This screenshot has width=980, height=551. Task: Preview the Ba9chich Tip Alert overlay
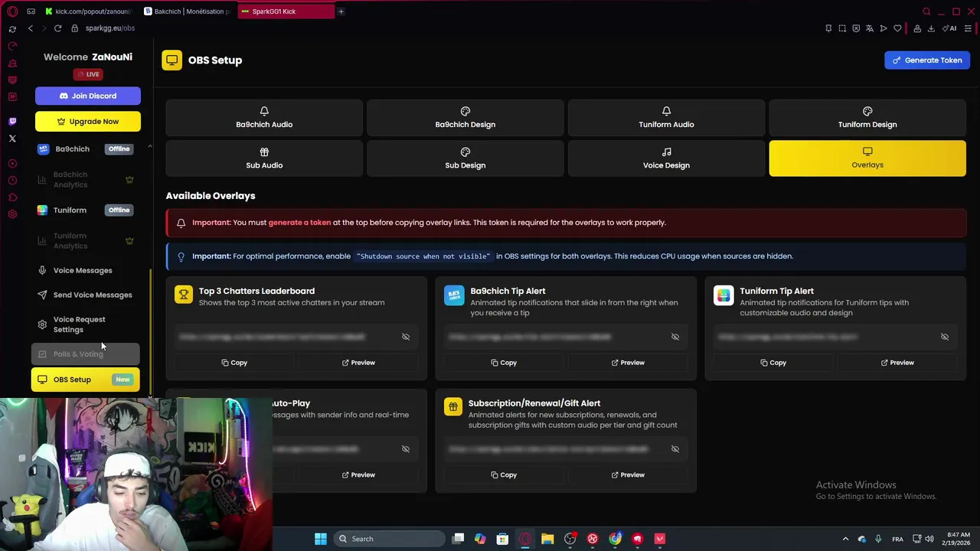point(628,363)
